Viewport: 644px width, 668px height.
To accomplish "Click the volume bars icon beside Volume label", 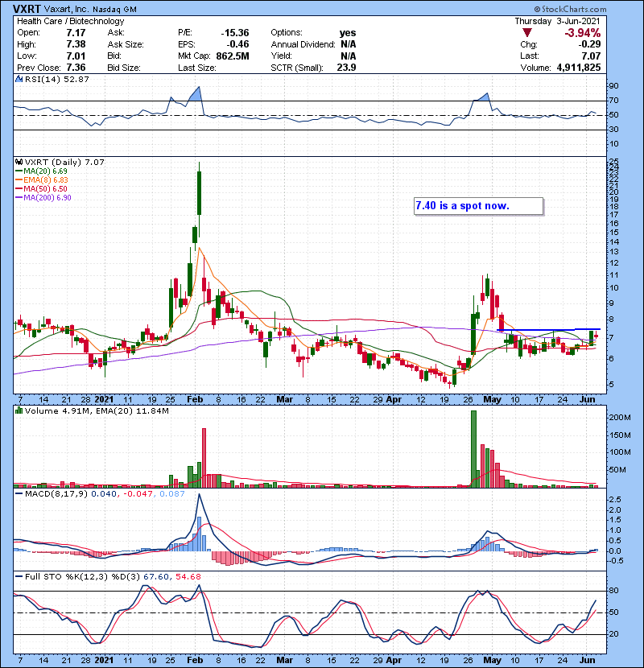I will click(19, 410).
